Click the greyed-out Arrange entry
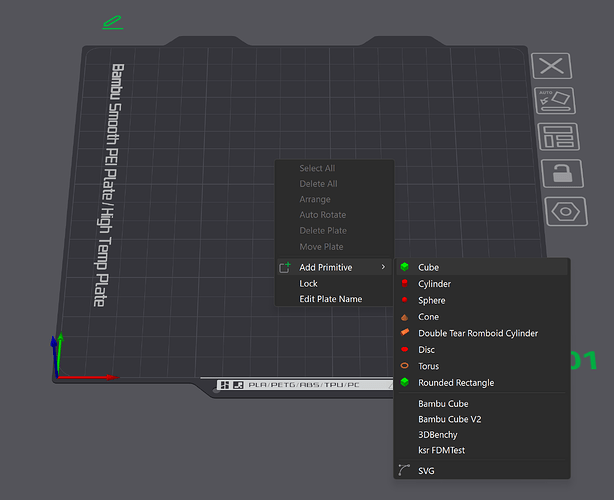This screenshot has width=614, height=500. pyautogui.click(x=334, y=199)
